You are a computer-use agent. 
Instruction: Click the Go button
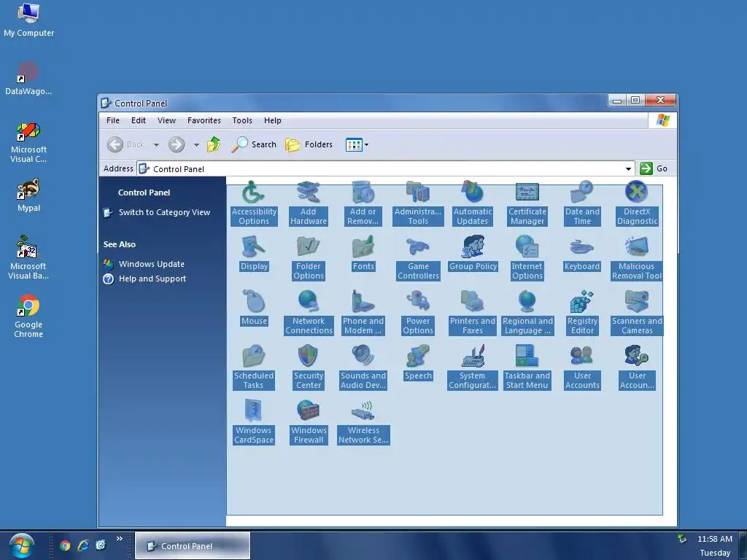(x=654, y=168)
